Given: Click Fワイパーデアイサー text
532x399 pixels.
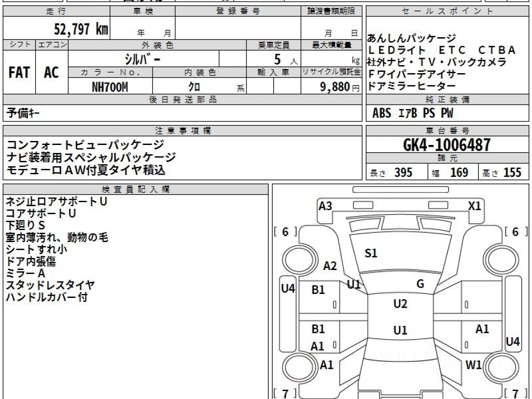Looking at the screenshot, I should pyautogui.click(x=417, y=74).
